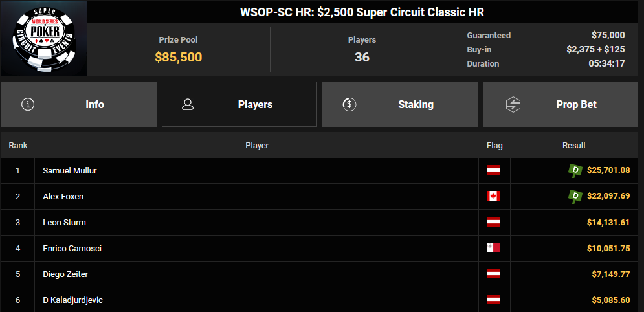Click the info circle icon
This screenshot has width=644, height=312.
click(28, 104)
